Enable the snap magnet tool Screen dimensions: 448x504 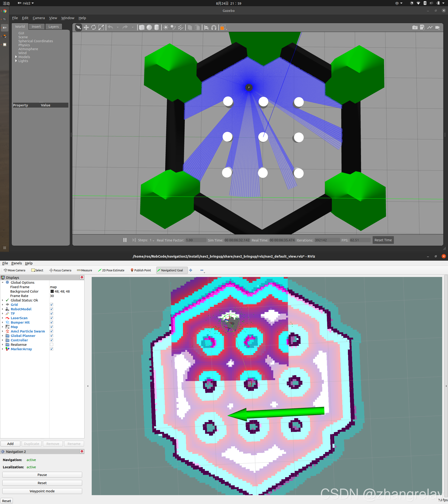pyautogui.click(x=214, y=27)
